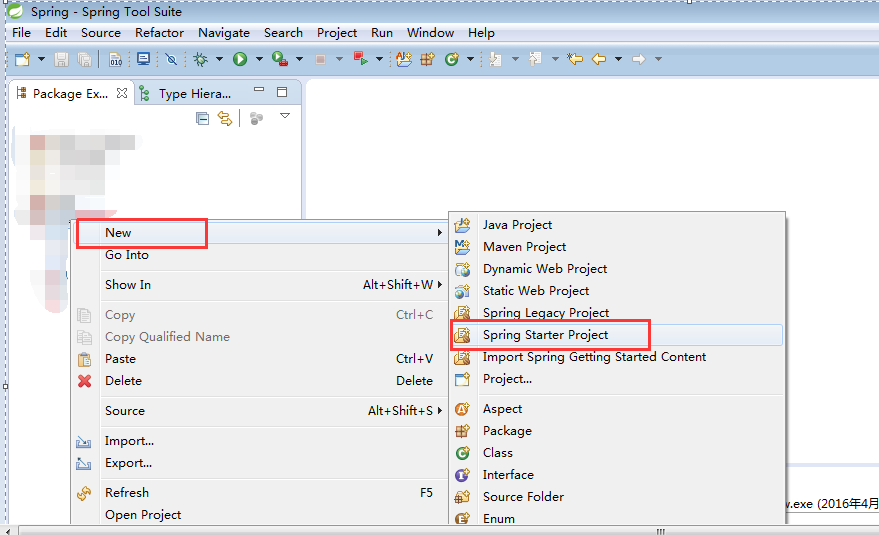879x535 pixels.
Task: Select New in the context menu
Action: click(x=261, y=233)
